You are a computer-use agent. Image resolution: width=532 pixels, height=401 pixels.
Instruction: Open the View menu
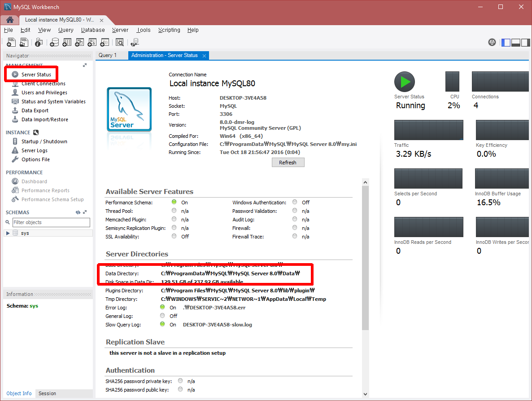coord(44,30)
